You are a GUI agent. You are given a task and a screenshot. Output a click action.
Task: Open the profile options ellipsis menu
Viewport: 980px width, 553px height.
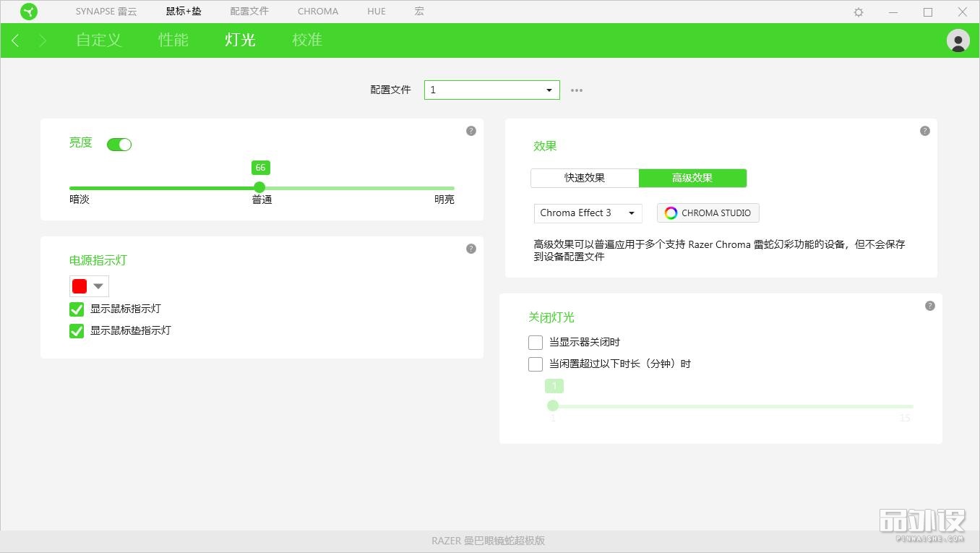(x=576, y=90)
